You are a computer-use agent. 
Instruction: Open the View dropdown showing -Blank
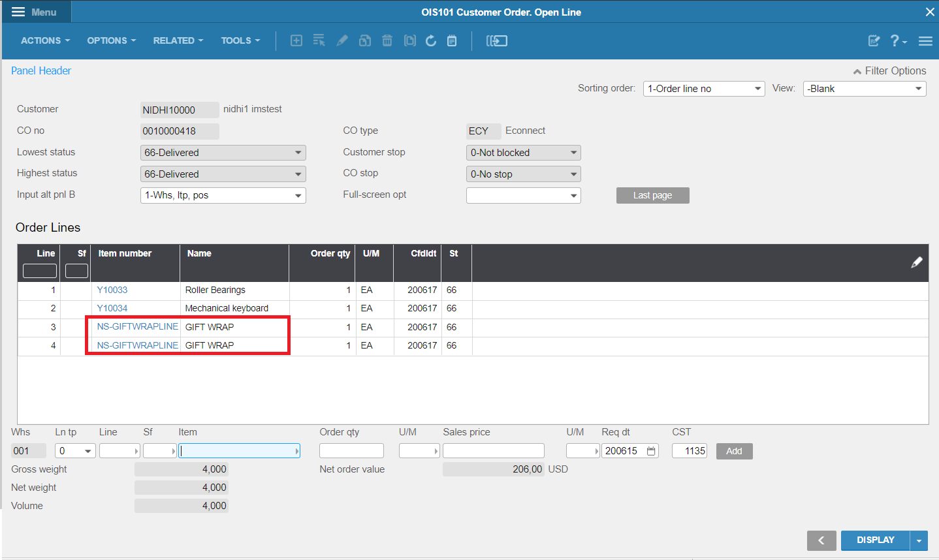865,89
